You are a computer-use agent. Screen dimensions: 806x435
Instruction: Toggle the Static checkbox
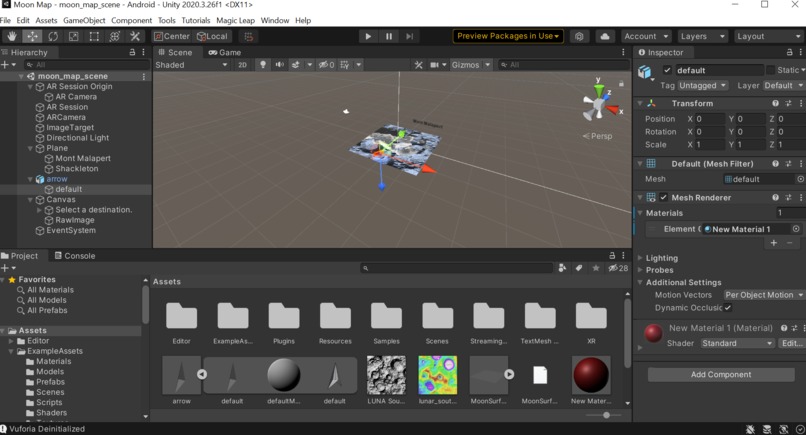(x=771, y=70)
